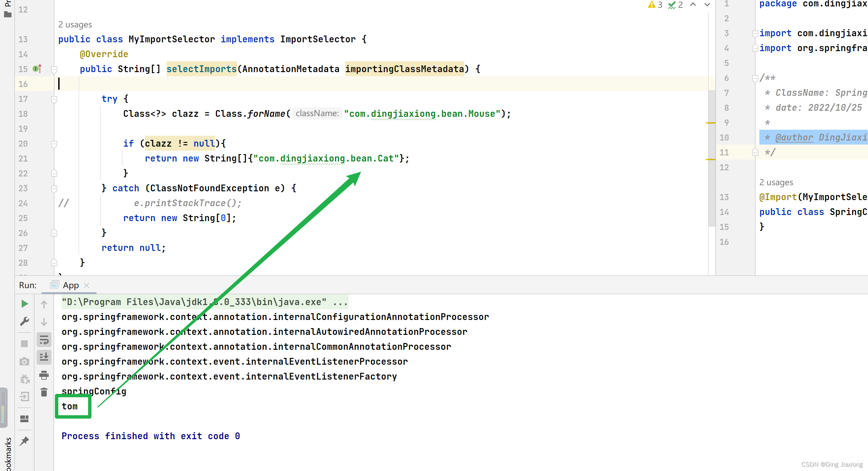Click 'Process finished with exit code 0'
The image size is (868, 471).
coord(151,436)
